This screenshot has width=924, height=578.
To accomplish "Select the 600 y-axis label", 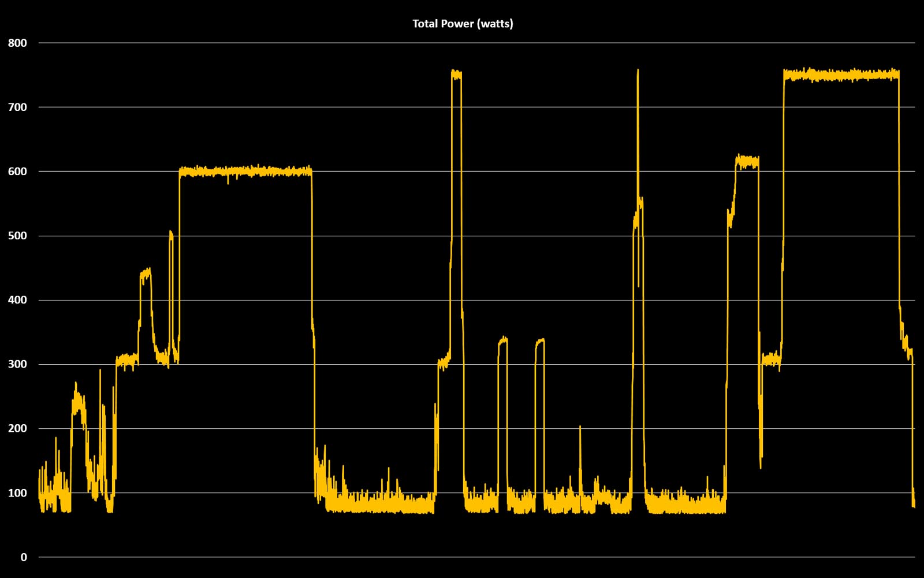I will tap(17, 172).
